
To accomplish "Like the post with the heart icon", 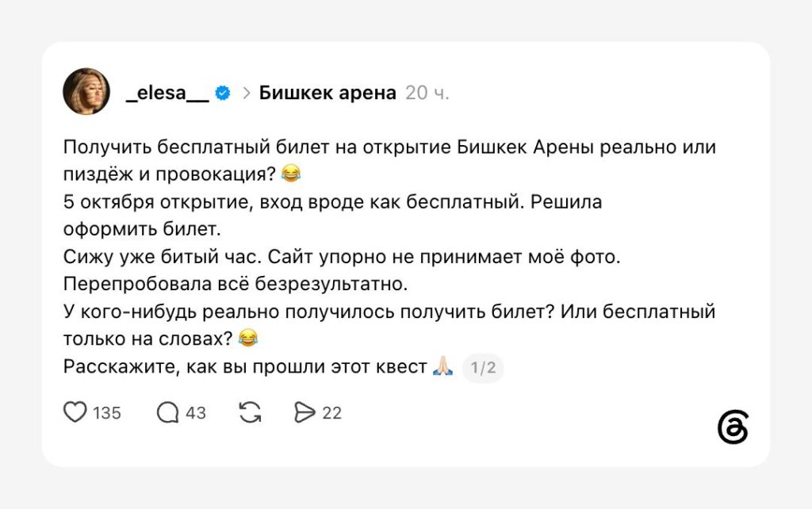I will point(75,412).
